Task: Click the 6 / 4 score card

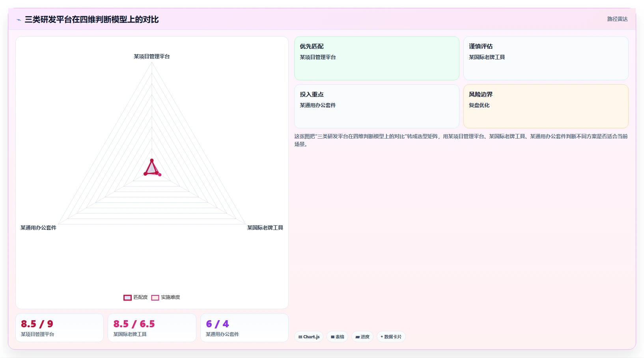Action: tap(245, 328)
